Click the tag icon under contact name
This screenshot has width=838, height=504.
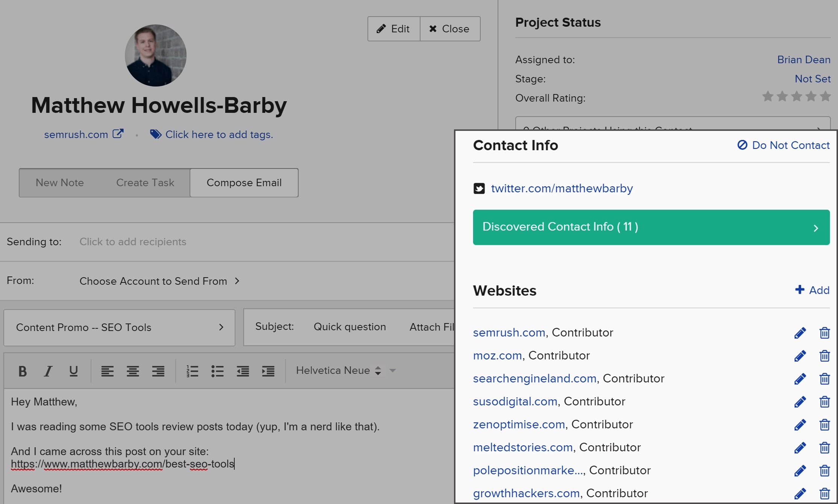(156, 134)
